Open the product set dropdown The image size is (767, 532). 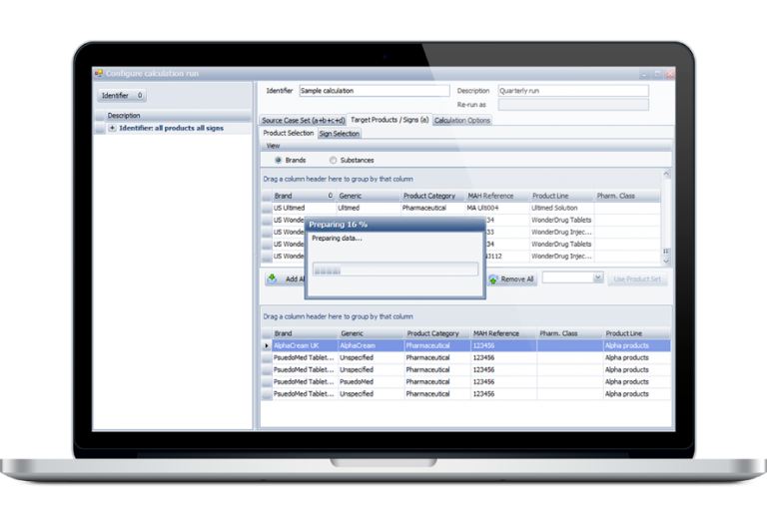coord(598,278)
